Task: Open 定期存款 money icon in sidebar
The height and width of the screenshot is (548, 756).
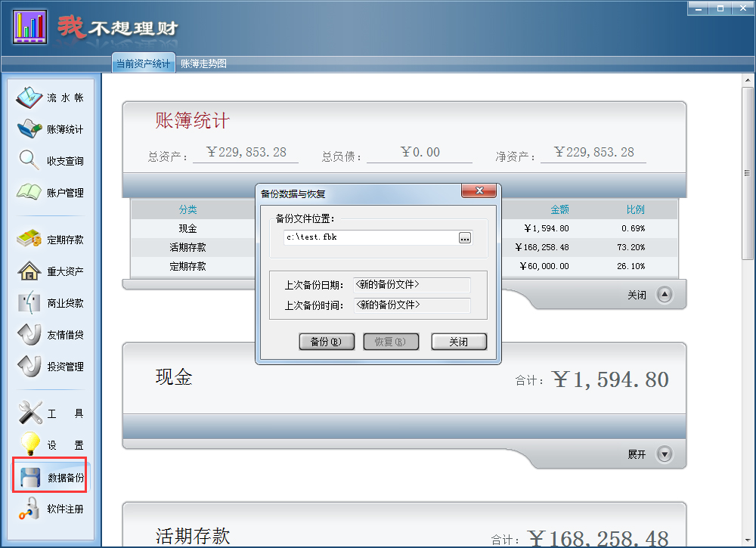Action: pyautogui.click(x=29, y=239)
